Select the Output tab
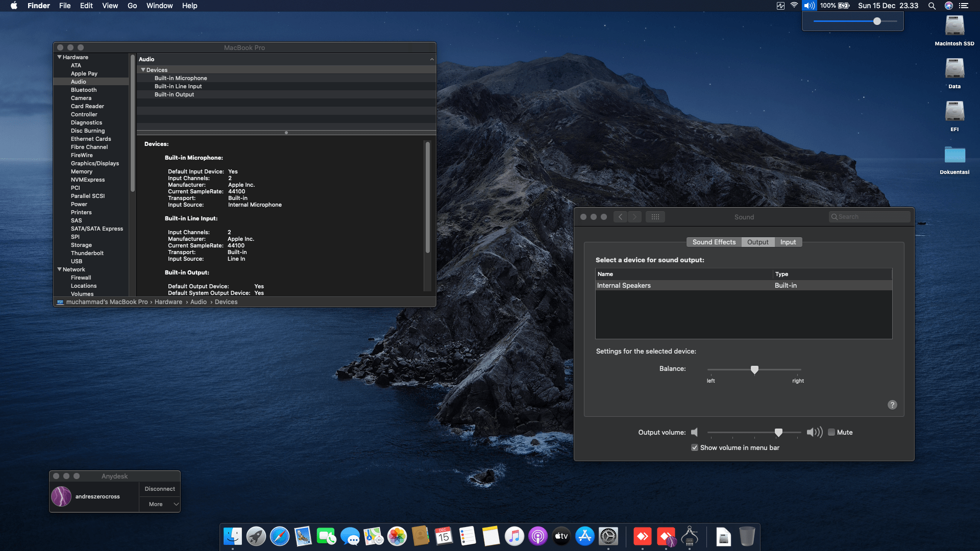Image resolution: width=980 pixels, height=551 pixels. point(758,242)
